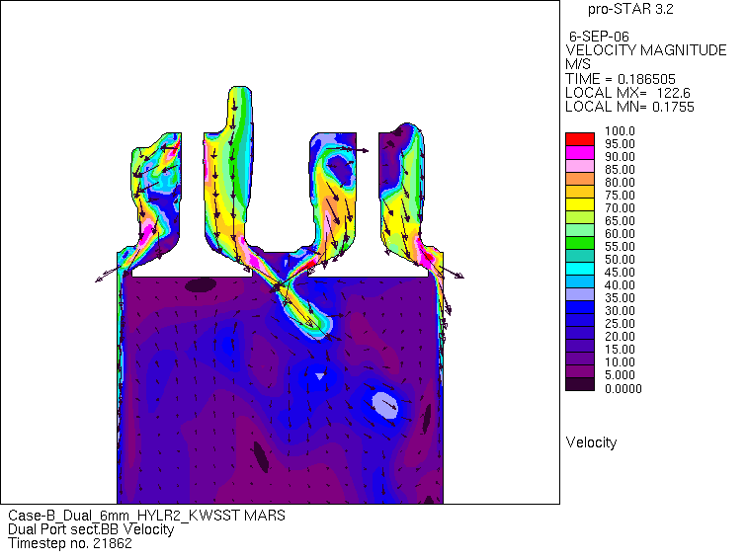Click the Velocity label below legend
Screen dimensions: 748x560
pyautogui.click(x=591, y=442)
